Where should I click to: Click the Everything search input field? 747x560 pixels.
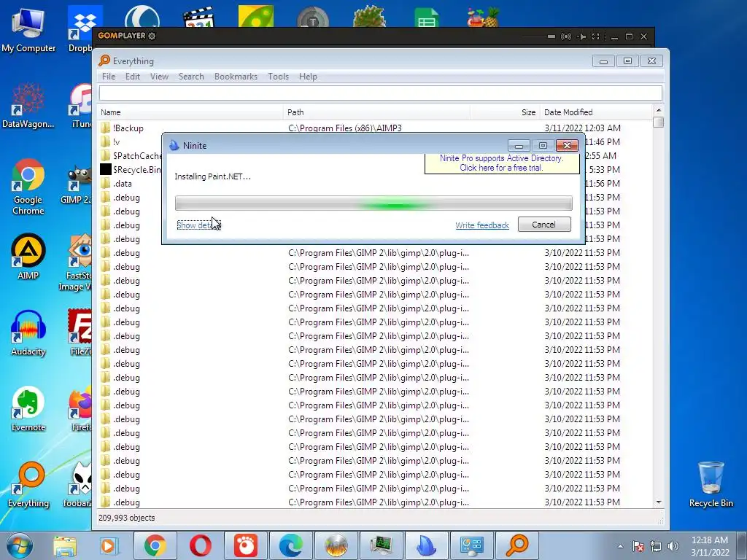pyautogui.click(x=380, y=93)
